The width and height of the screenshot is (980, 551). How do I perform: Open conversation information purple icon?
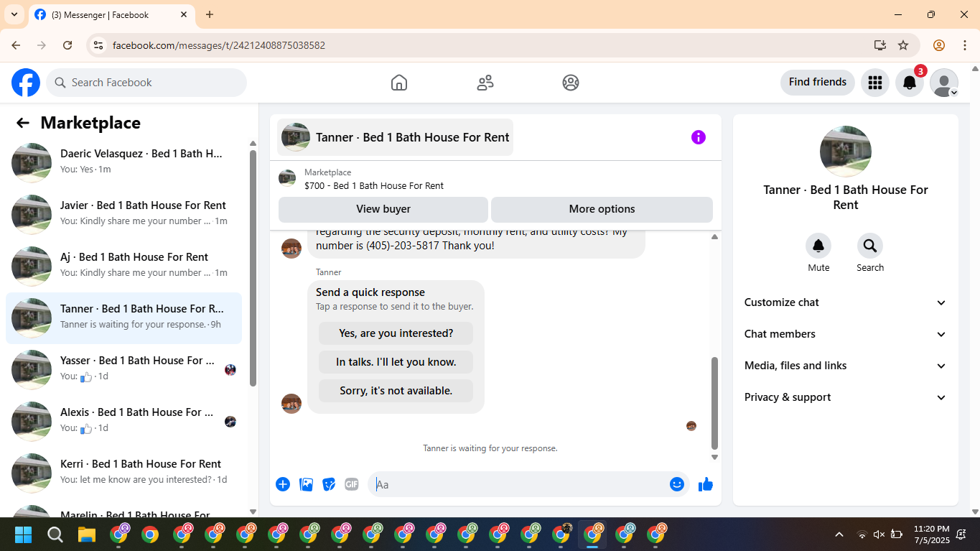click(699, 137)
